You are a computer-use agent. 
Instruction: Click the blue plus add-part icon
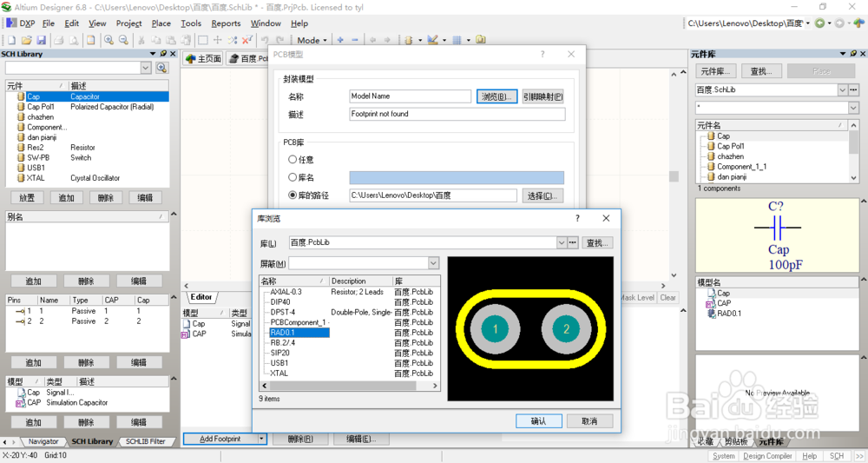pos(340,40)
